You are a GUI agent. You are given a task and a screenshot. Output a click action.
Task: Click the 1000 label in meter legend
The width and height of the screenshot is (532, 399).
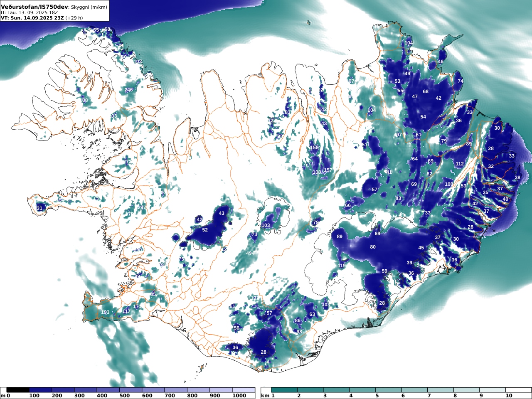[x=239, y=396]
